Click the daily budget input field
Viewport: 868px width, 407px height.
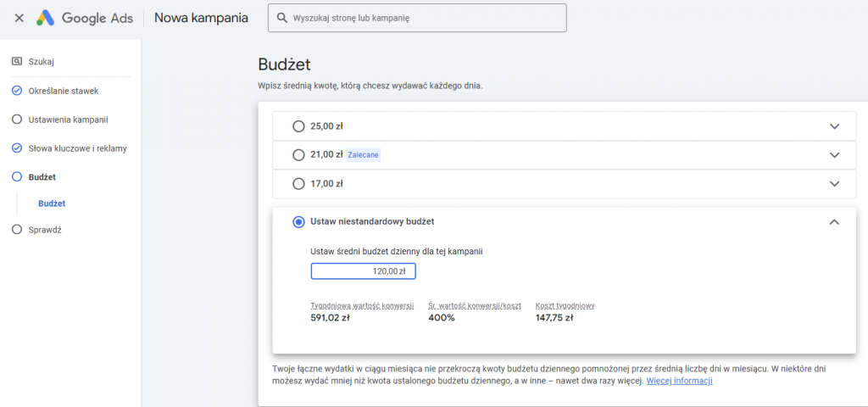363,271
